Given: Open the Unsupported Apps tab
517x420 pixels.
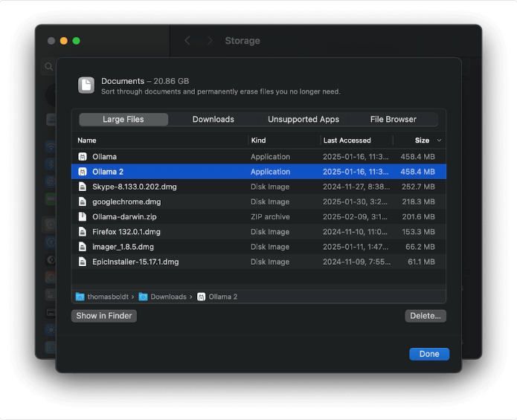Looking at the screenshot, I should pos(304,119).
